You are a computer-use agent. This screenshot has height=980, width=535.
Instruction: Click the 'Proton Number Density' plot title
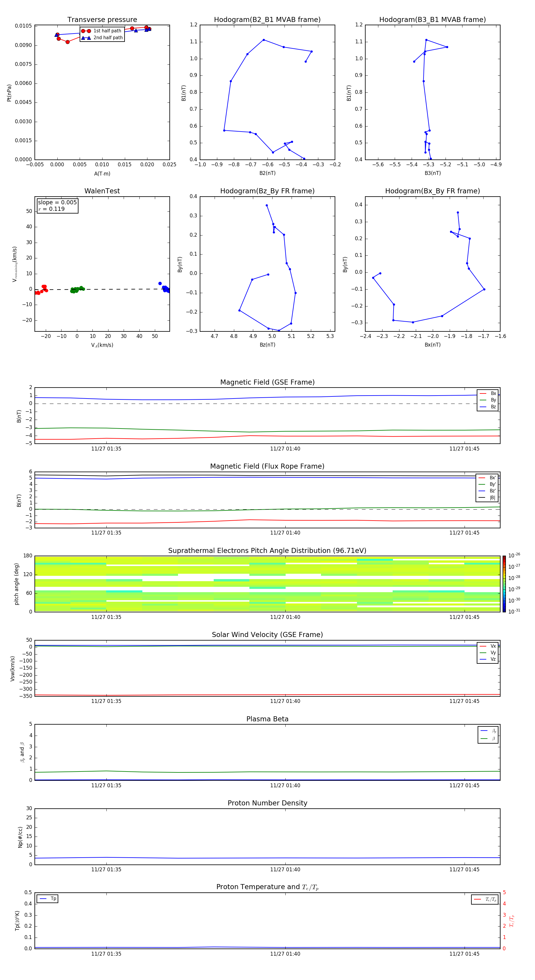coord(267,803)
